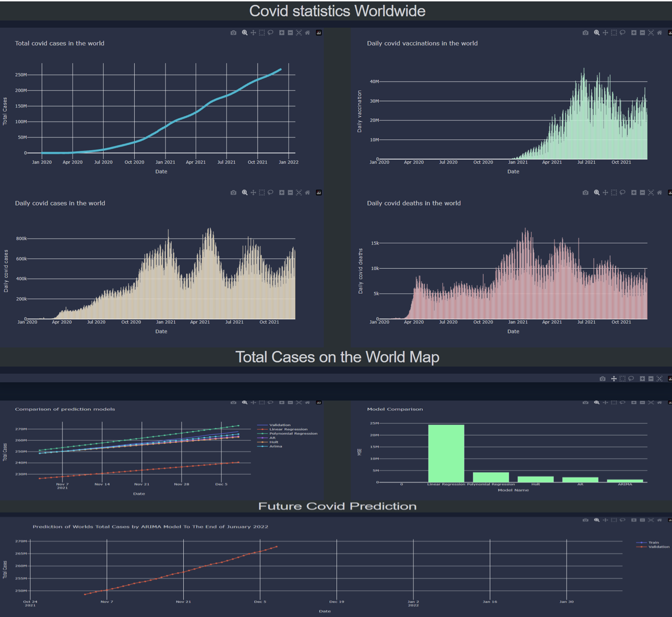Activate lasso select on Model Comparison chart
Screen dimensions: 672x617
pos(623,403)
